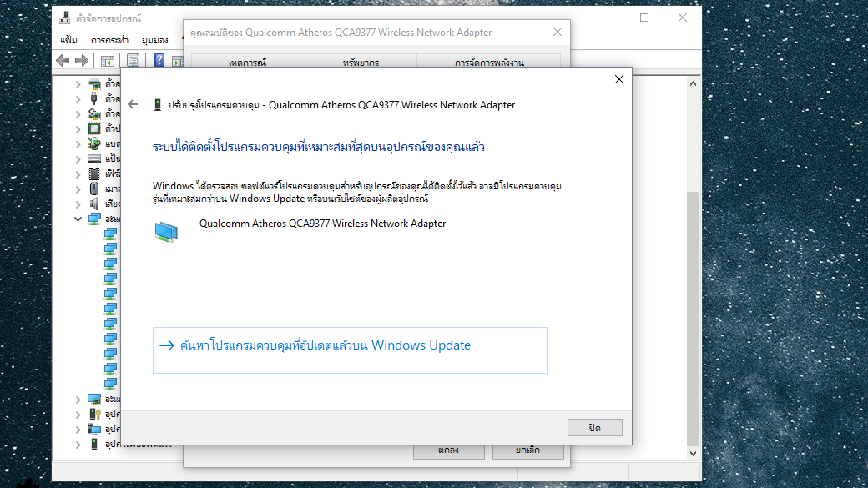
Task: Select the speaker sound category icon
Action: [x=94, y=204]
